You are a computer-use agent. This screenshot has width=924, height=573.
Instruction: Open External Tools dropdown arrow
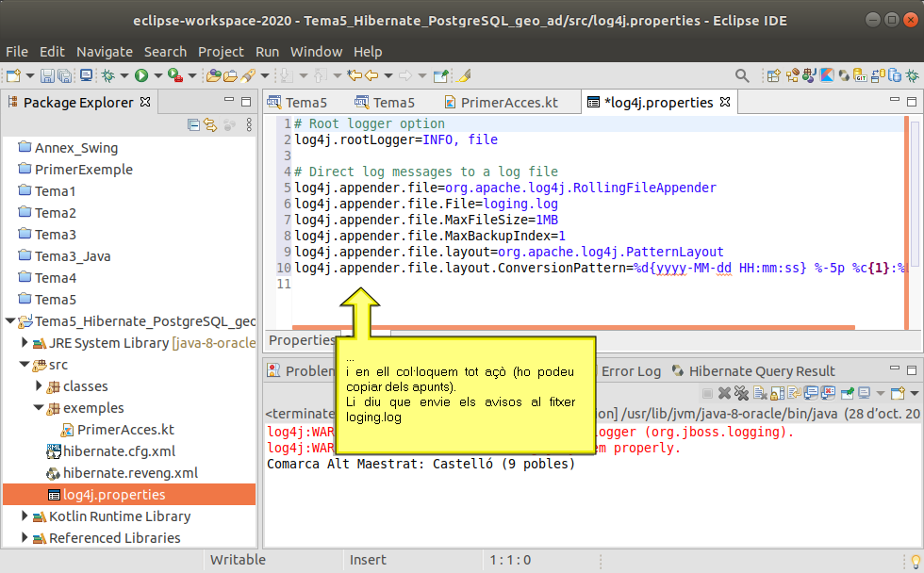(192, 75)
